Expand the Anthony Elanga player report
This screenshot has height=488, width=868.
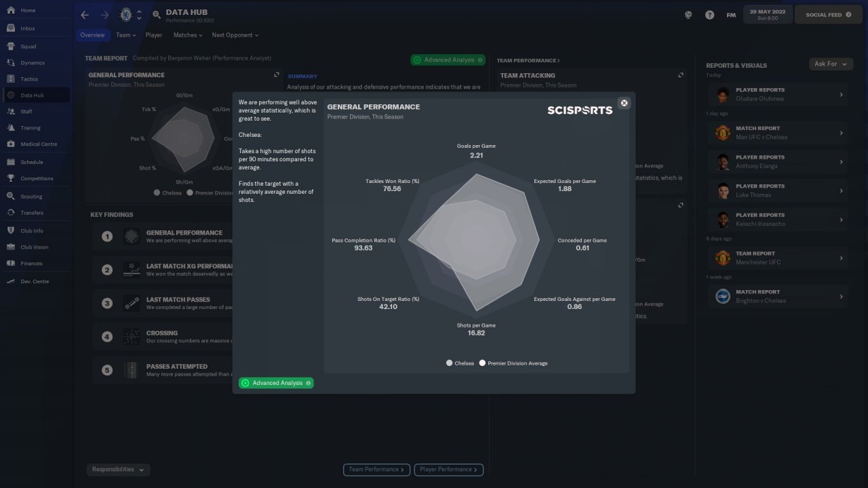click(x=841, y=162)
